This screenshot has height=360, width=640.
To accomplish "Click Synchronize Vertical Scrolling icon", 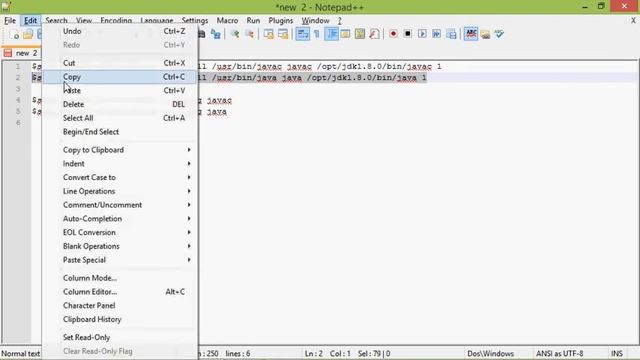I will pyautogui.click(x=269, y=34).
